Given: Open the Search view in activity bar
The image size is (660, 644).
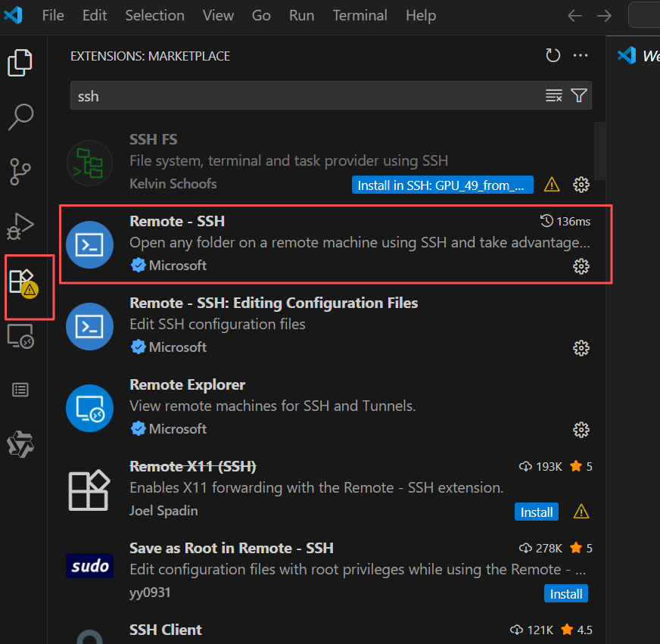Looking at the screenshot, I should [x=20, y=117].
